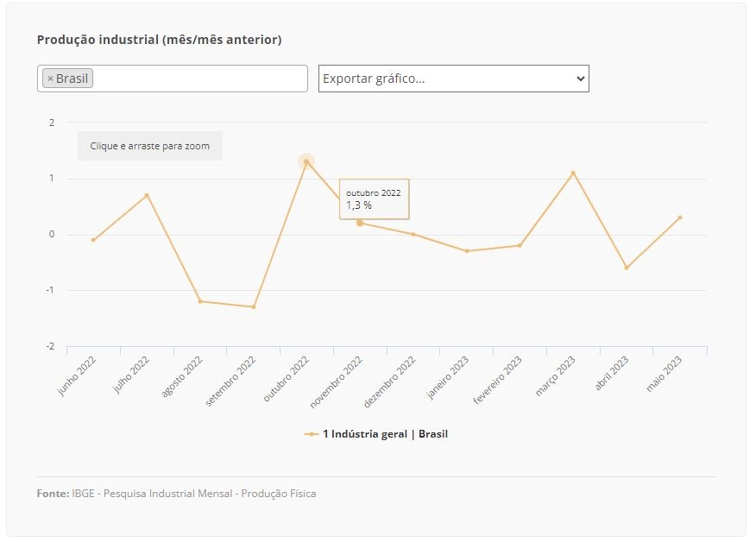Click the Brasil tag chip
The width and height of the screenshot is (756, 542).
(x=67, y=79)
